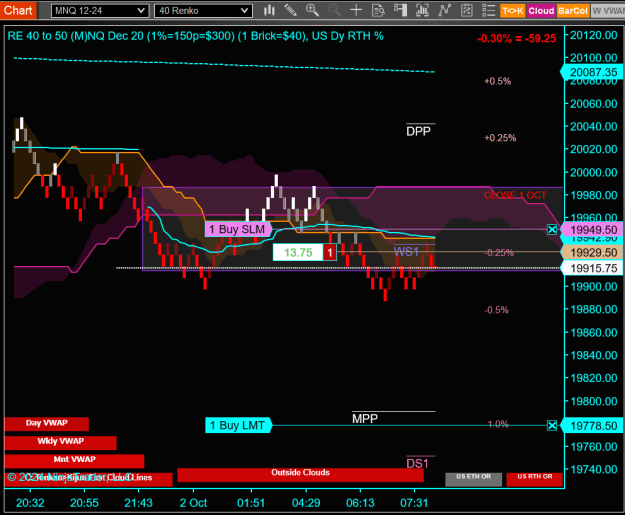
Task: Select the 1 Buy SLM order flag
Action: click(238, 229)
